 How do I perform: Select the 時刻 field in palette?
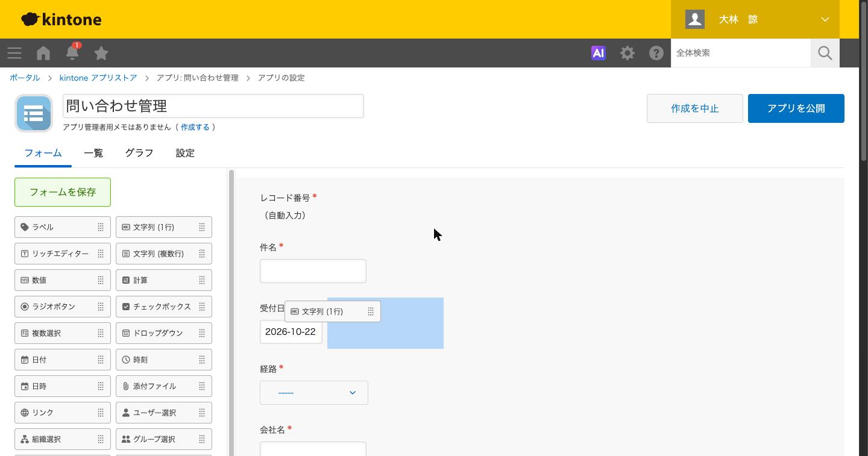pyautogui.click(x=164, y=360)
